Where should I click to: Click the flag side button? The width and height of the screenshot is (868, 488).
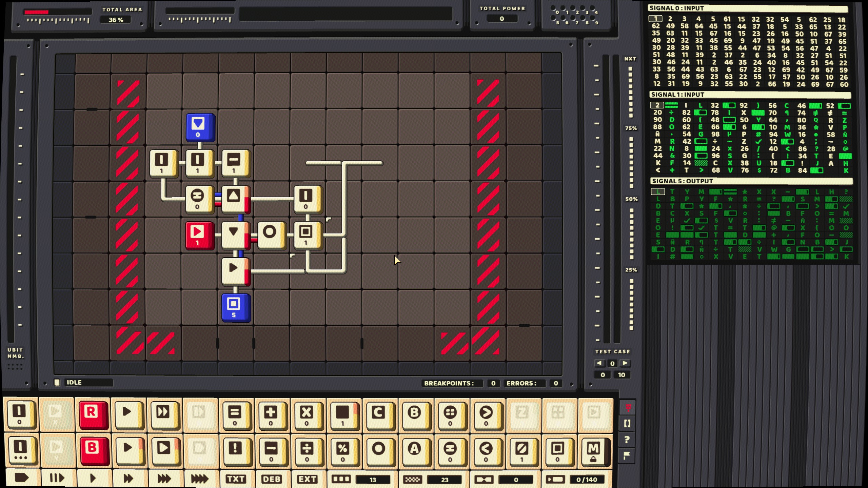(627, 456)
